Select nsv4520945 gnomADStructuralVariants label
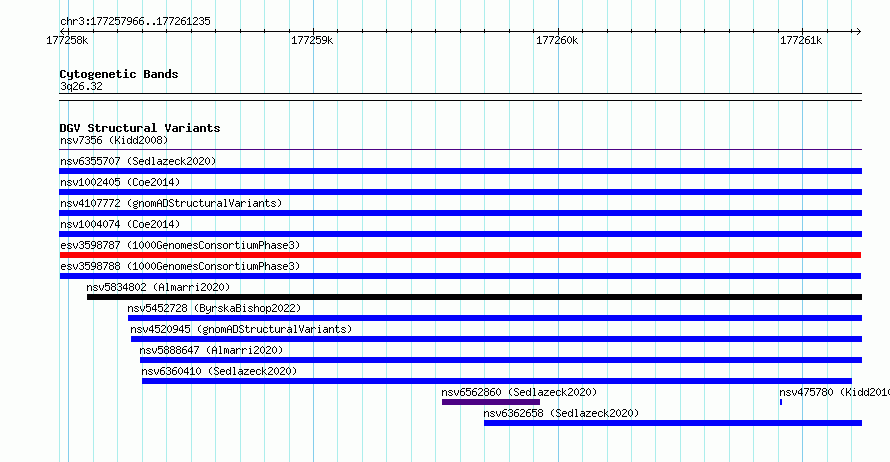Viewport: 890px width, 462px height. pyautogui.click(x=241, y=329)
